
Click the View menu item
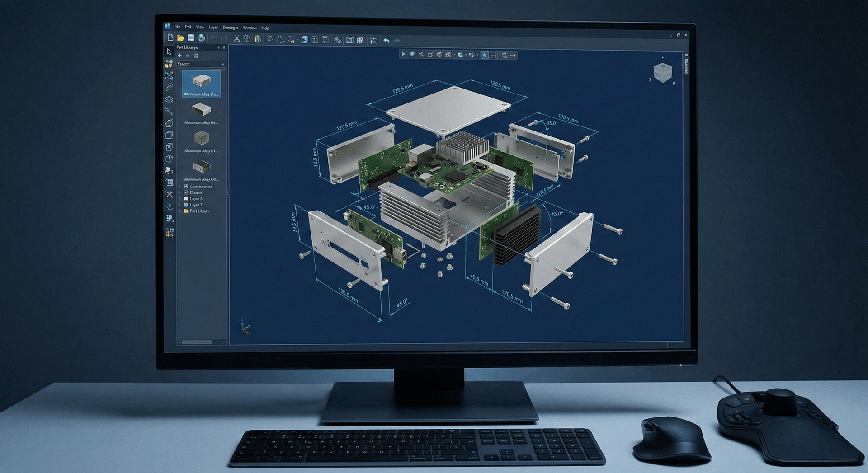coord(201,28)
